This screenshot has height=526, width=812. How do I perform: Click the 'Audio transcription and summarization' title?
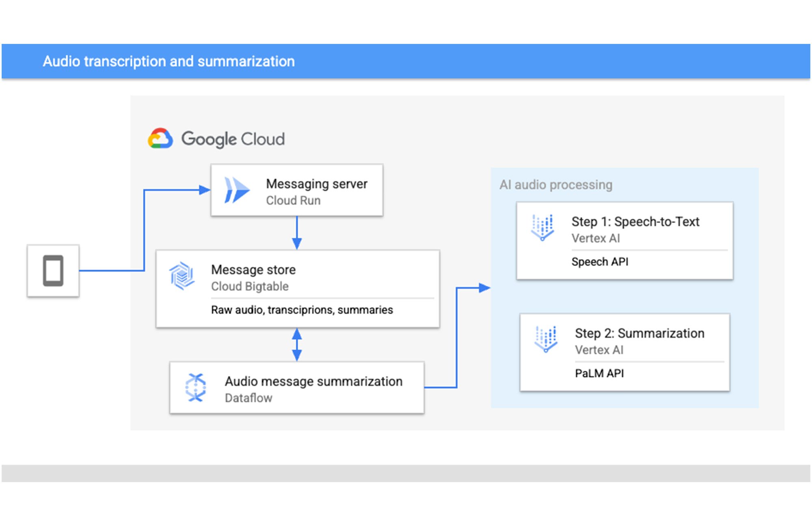point(169,61)
